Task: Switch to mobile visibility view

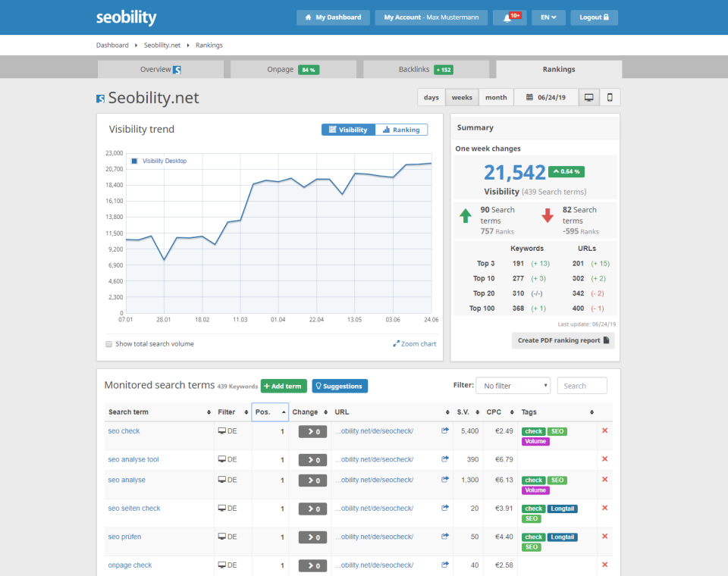Action: pyautogui.click(x=610, y=97)
